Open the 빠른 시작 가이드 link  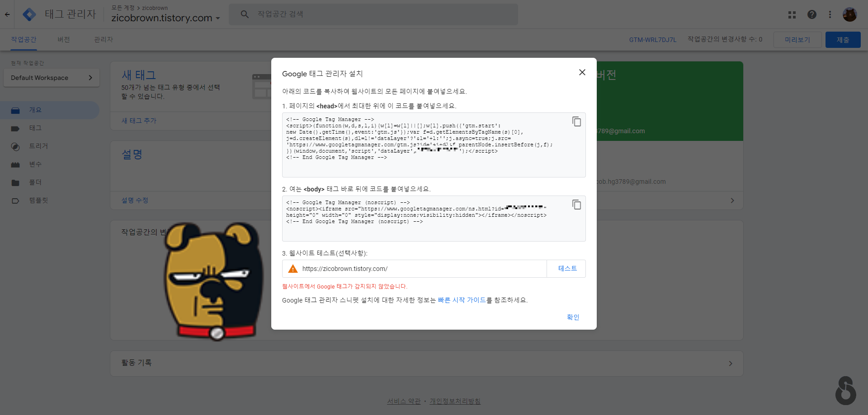[x=462, y=300]
